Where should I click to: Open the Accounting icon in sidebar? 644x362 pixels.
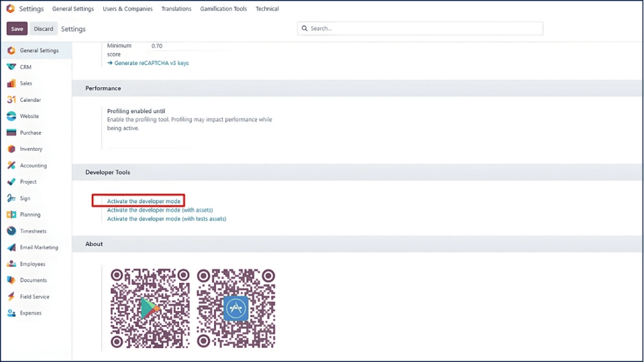11,166
